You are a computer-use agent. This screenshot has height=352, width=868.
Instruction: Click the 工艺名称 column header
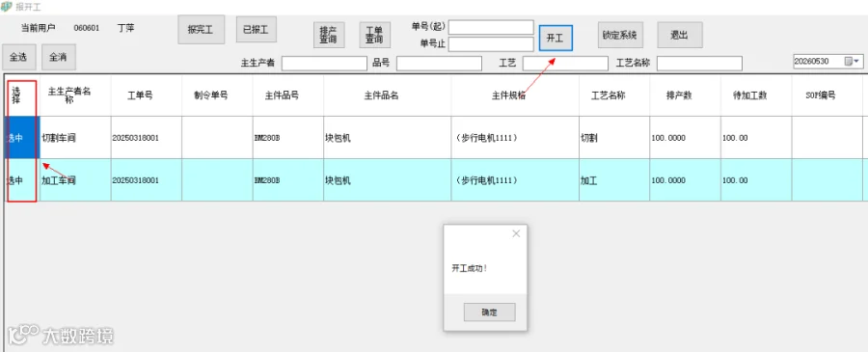pos(614,95)
